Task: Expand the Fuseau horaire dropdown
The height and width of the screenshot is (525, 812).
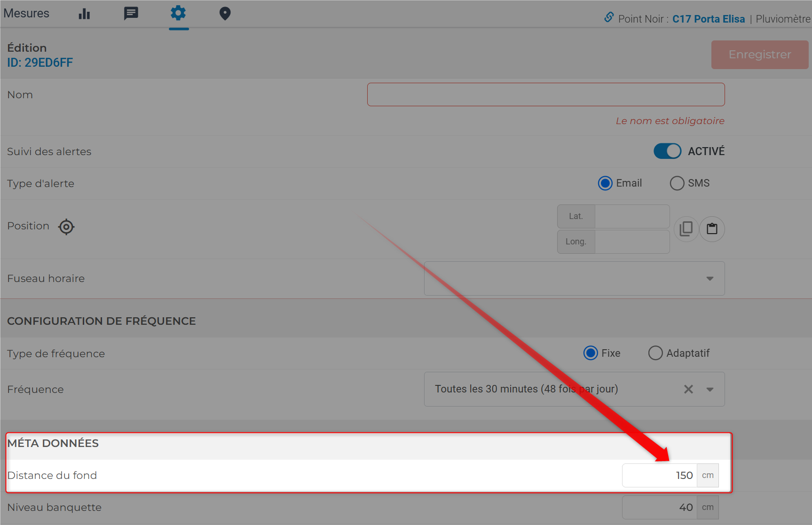Action: point(710,279)
